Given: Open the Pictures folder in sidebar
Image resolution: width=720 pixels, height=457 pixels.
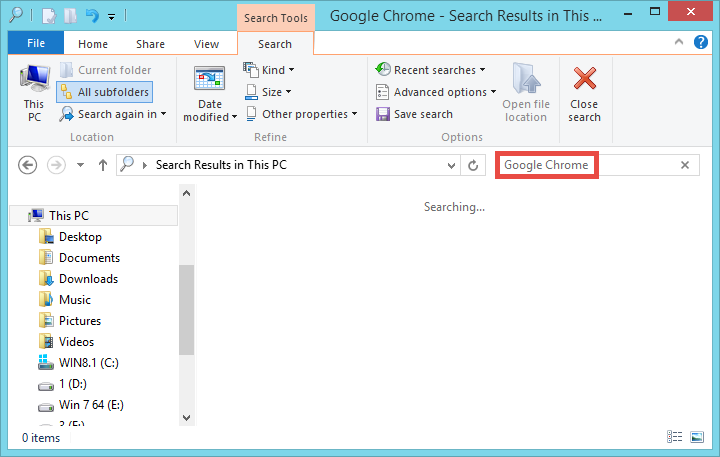Looking at the screenshot, I should point(70,321).
